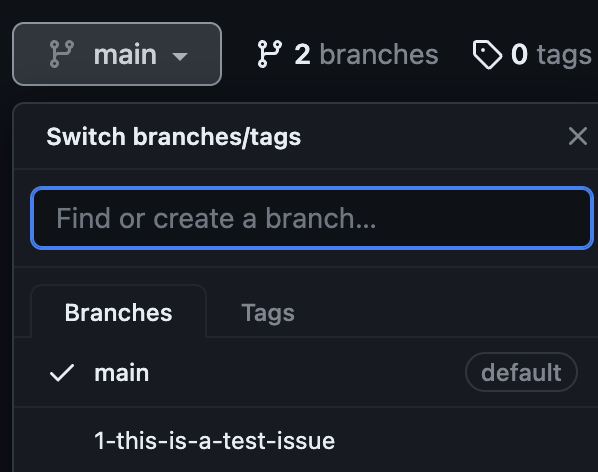Screen dimensions: 598x472
Task: Click the tag icon beside 0 tags
Action: 487,55
